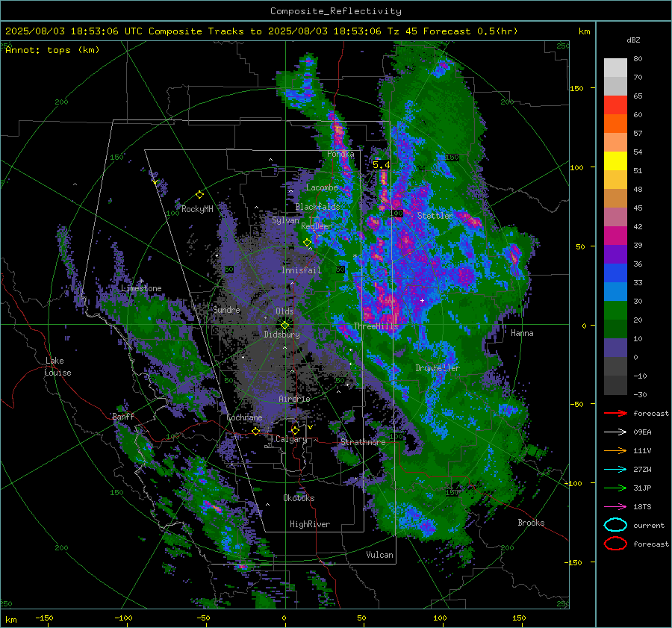
Task: Click the Strathmore city label
Action: (x=363, y=442)
